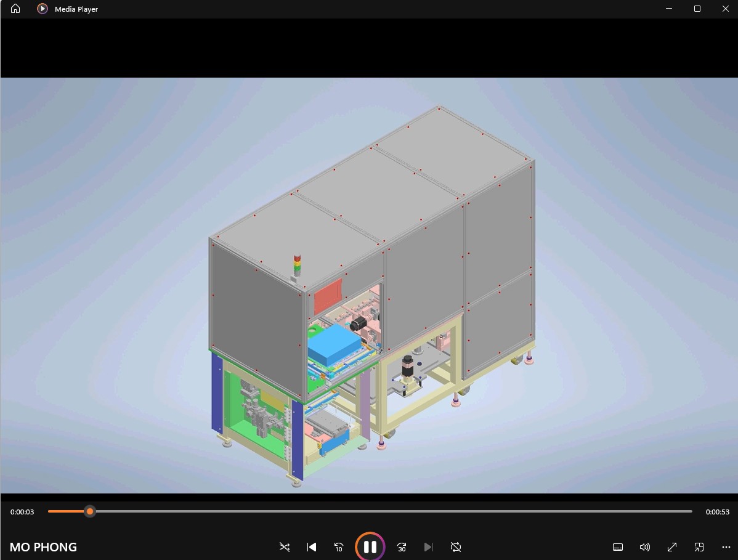Skip back 10 seconds

click(339, 547)
